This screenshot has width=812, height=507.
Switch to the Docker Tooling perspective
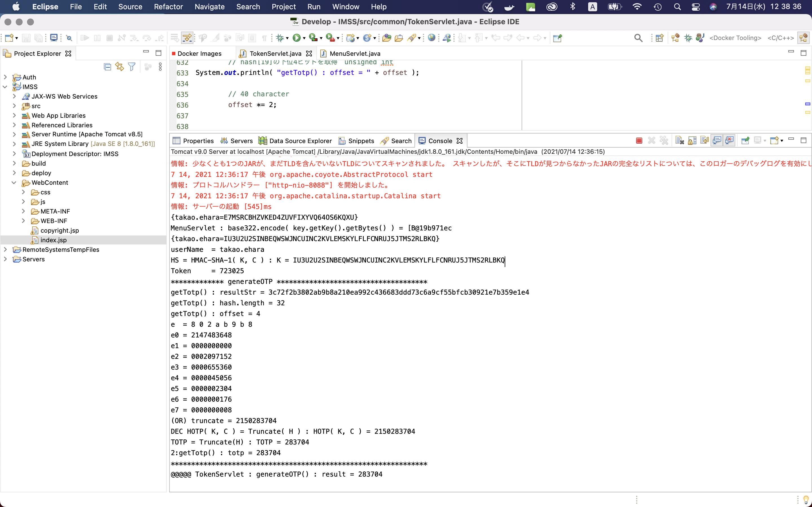735,38
